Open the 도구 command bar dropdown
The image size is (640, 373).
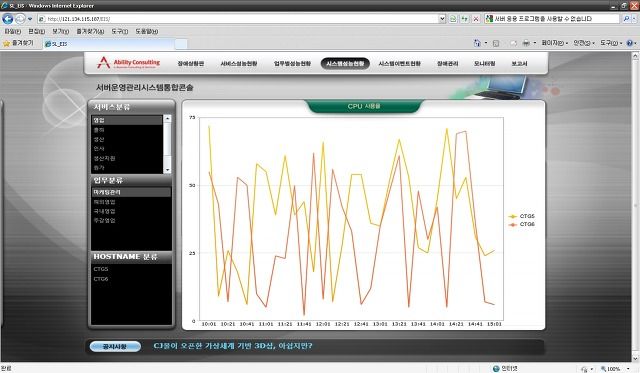pos(611,43)
